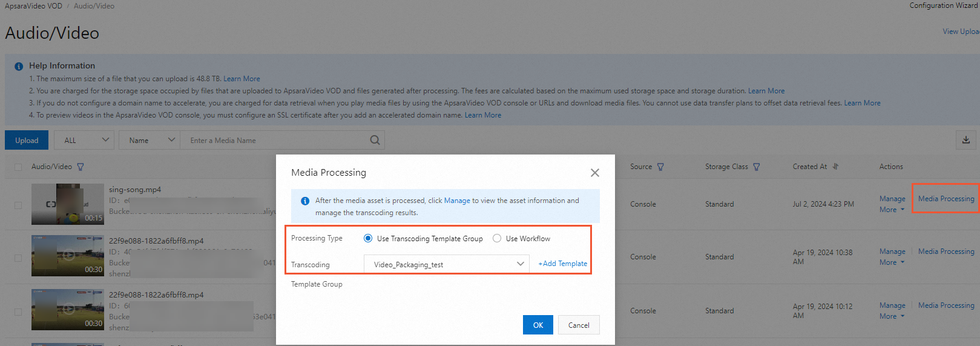980x346 pixels.
Task: Go to ApsaraVideo VOD breadcrumb
Action: click(33, 6)
